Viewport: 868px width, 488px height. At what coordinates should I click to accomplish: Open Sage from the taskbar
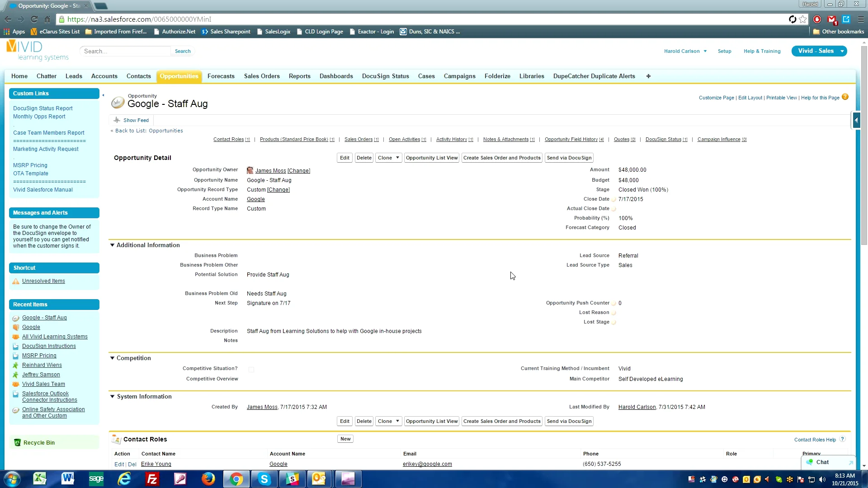96,479
